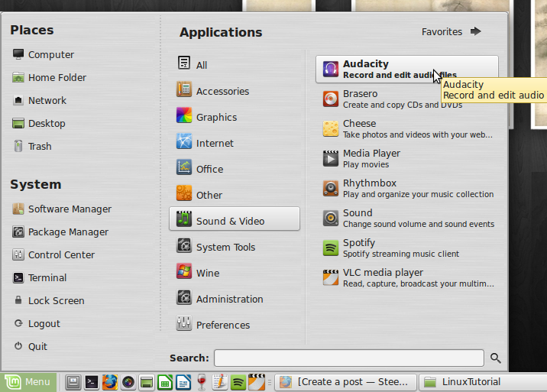Open Sound volume settings

(406, 219)
